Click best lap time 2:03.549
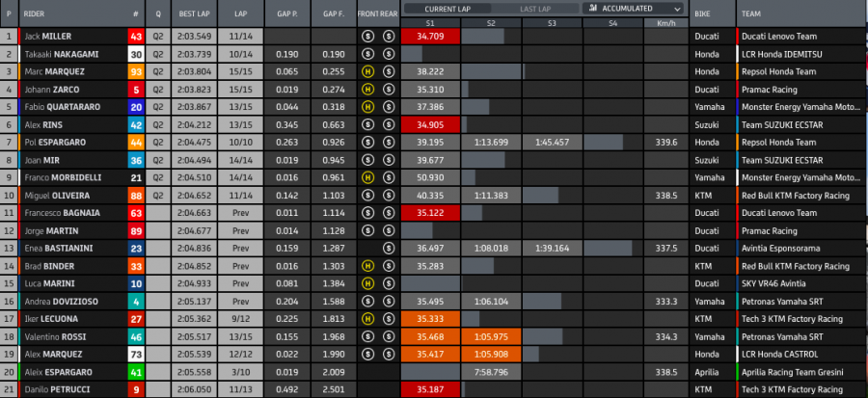The height and width of the screenshot is (398, 868). point(194,37)
